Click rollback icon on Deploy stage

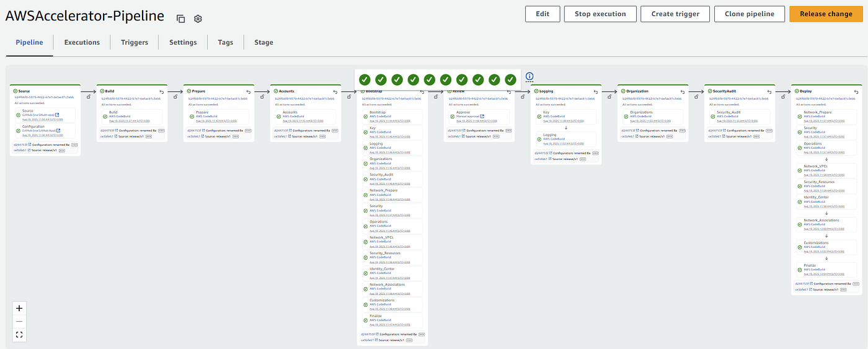point(856,91)
